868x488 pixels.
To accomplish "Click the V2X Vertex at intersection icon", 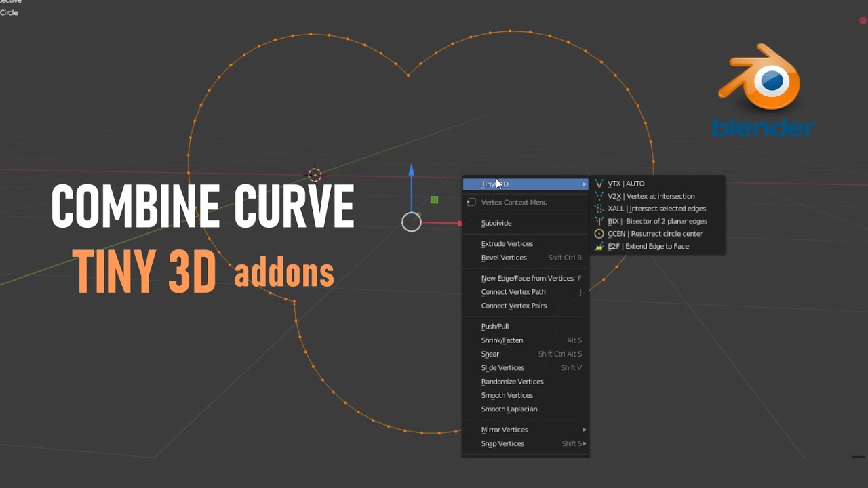I will (599, 196).
